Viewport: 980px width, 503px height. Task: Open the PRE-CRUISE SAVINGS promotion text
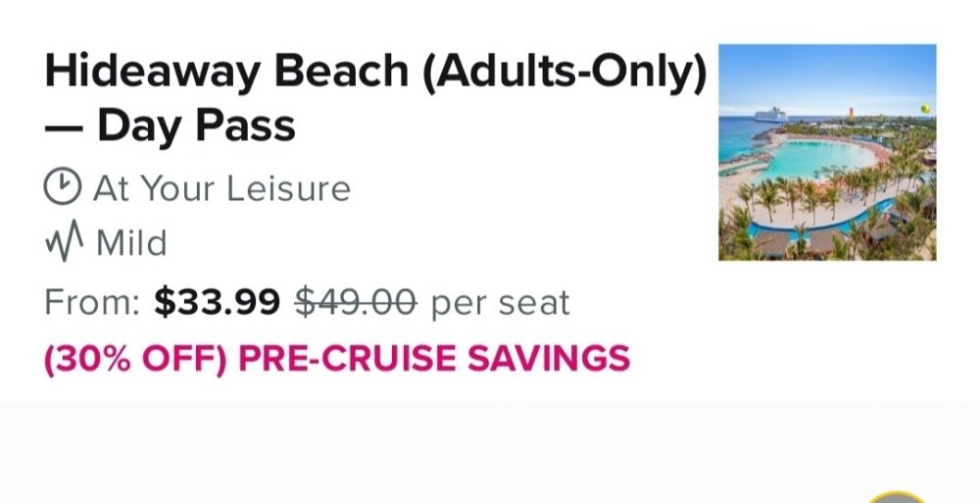tap(434, 359)
